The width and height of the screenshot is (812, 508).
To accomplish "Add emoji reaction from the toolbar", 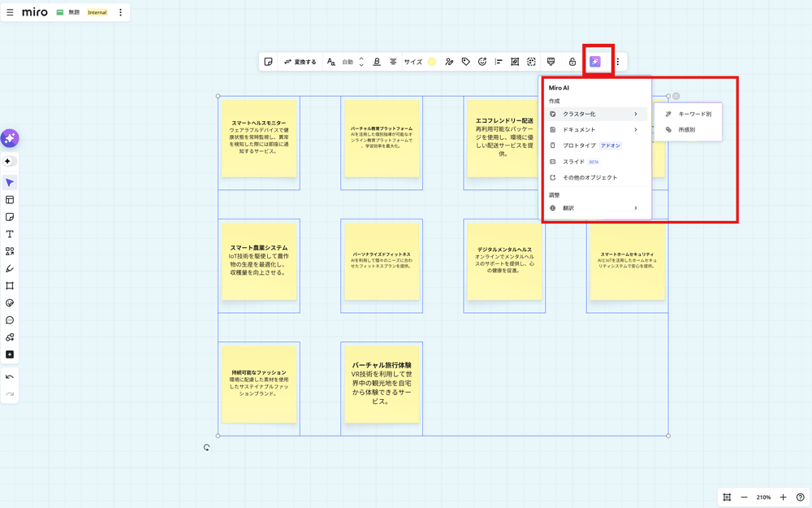I will pyautogui.click(x=482, y=62).
